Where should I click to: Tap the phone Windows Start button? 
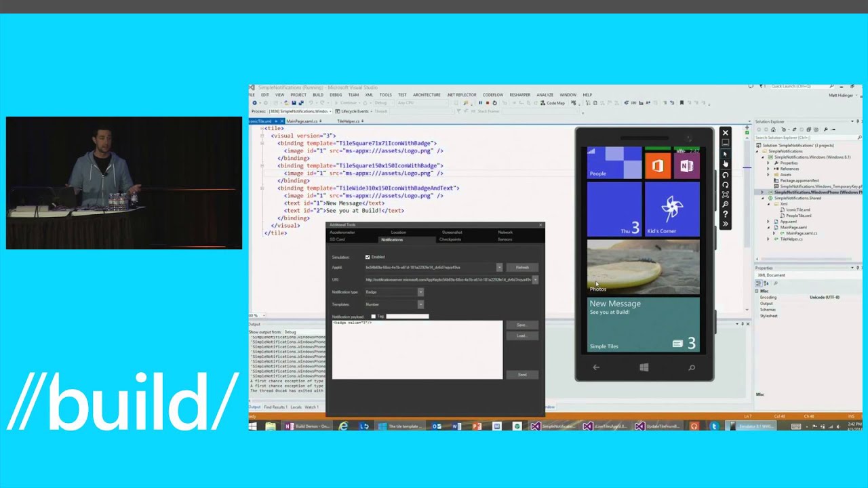pyautogui.click(x=644, y=367)
